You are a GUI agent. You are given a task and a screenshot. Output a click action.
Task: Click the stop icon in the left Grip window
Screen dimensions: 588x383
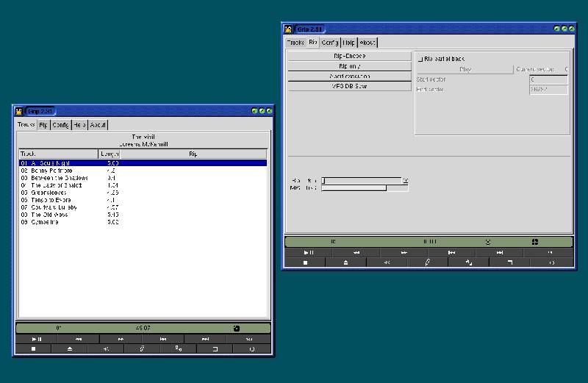tap(33, 349)
